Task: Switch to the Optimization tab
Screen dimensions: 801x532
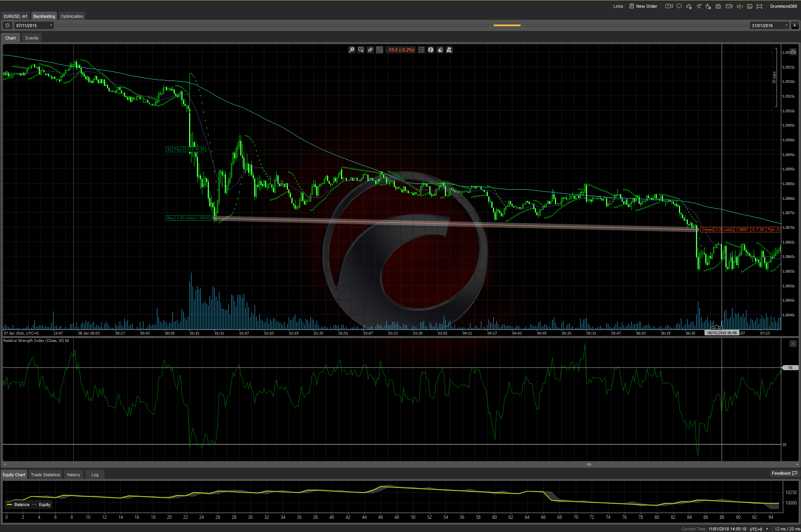Action: coord(72,16)
